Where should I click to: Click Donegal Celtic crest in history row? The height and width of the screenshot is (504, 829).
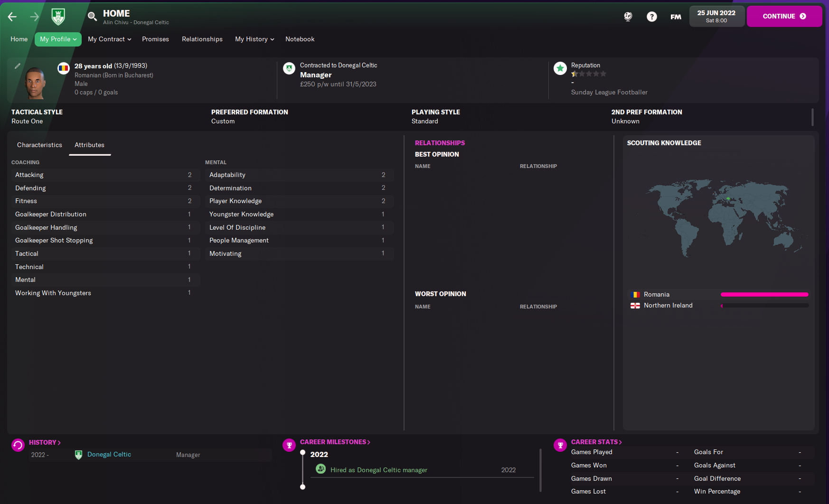(79, 455)
